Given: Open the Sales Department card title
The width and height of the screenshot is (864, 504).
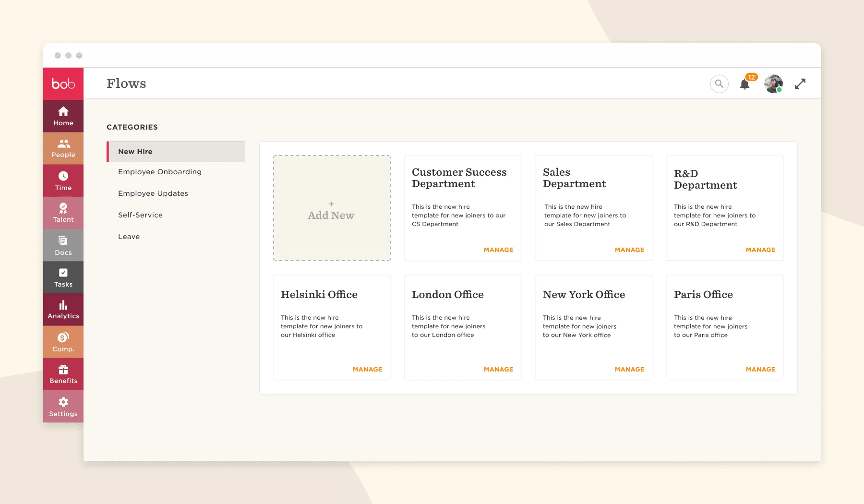Looking at the screenshot, I should coord(575,178).
